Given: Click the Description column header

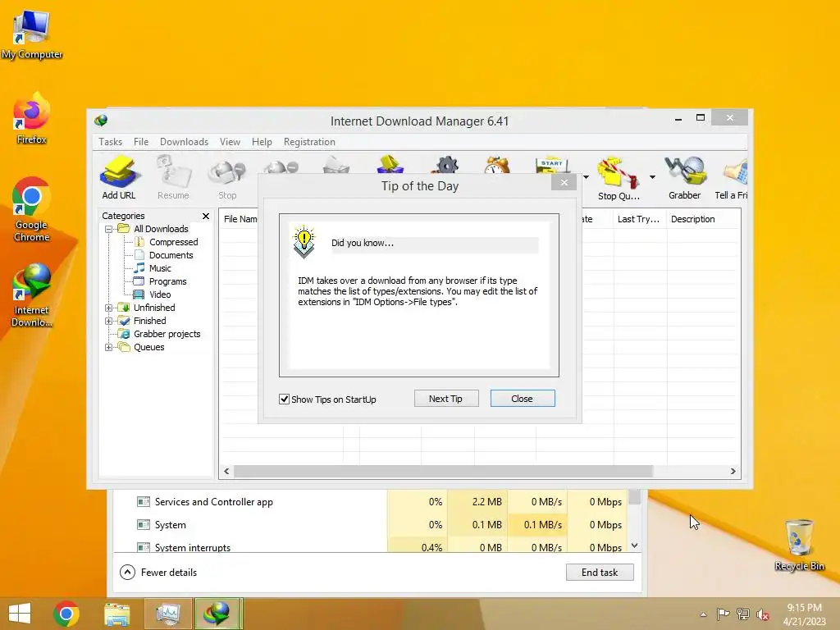Looking at the screenshot, I should click(703, 219).
